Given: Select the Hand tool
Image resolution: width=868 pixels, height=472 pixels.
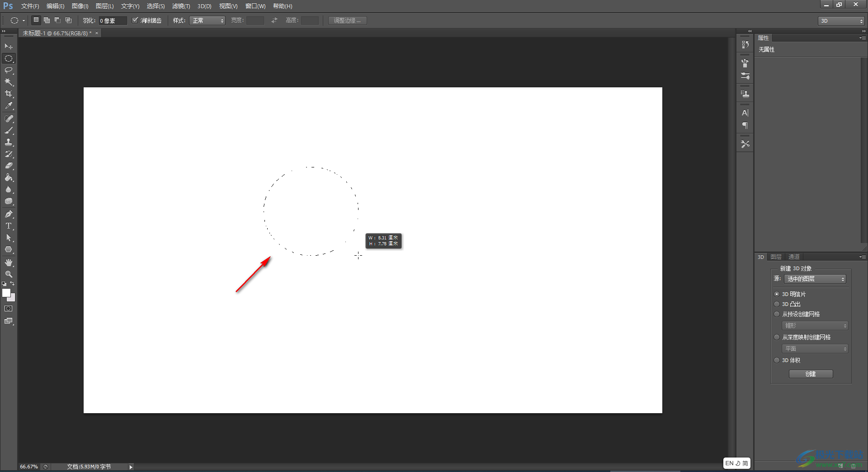Looking at the screenshot, I should point(9,262).
